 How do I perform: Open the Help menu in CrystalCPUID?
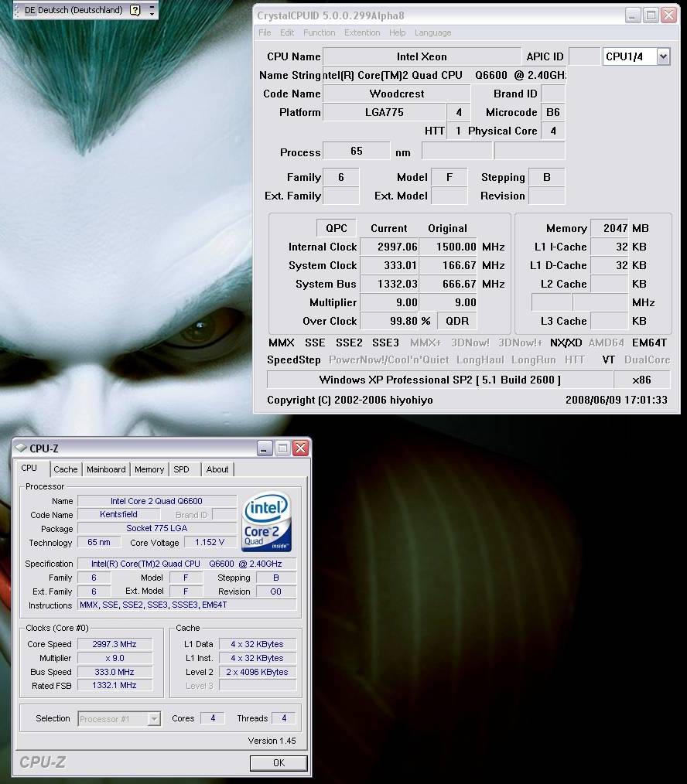(398, 32)
